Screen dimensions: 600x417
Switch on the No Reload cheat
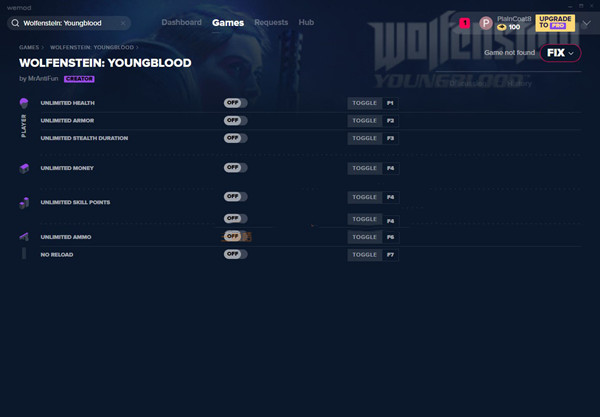235,254
